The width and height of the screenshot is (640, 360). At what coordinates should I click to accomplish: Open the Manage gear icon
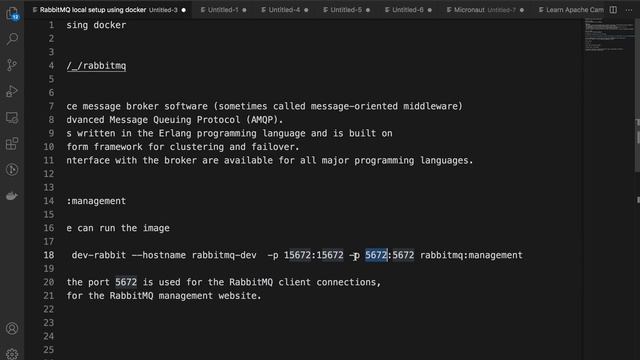pyautogui.click(x=12, y=353)
